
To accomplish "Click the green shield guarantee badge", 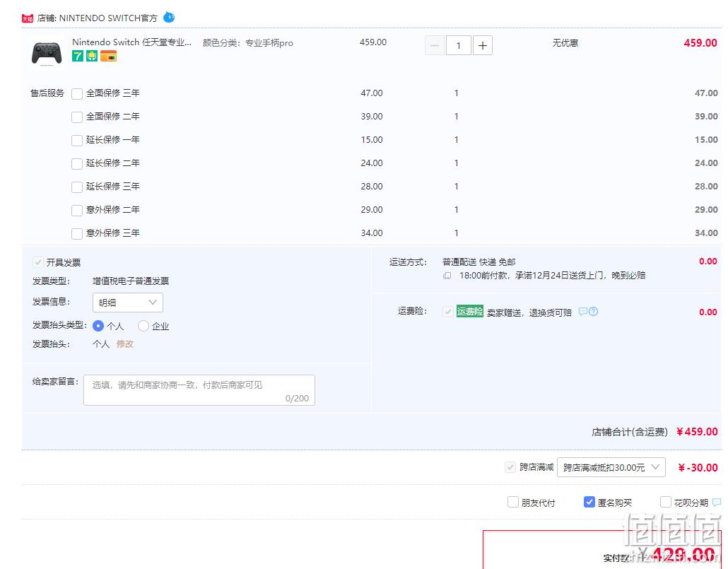I will (x=92, y=57).
